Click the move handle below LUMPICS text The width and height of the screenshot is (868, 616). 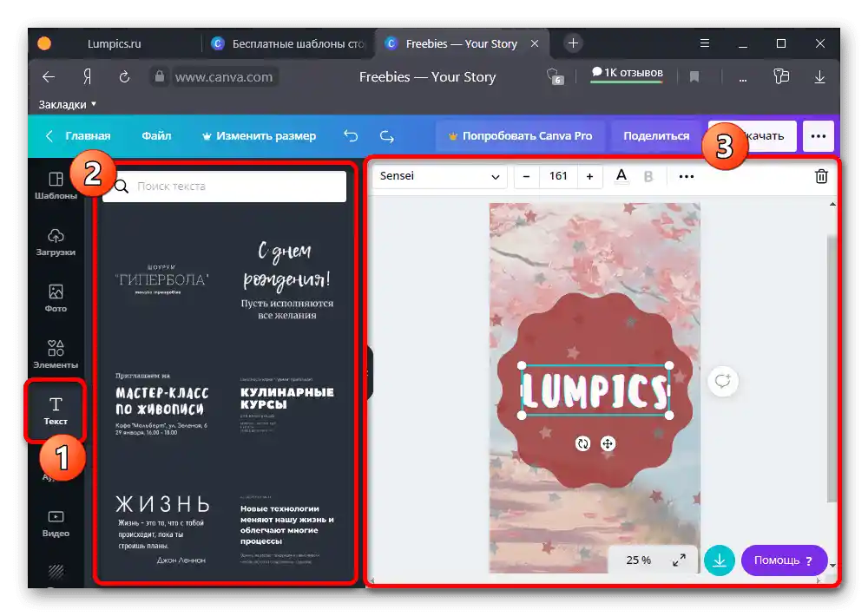[608, 443]
